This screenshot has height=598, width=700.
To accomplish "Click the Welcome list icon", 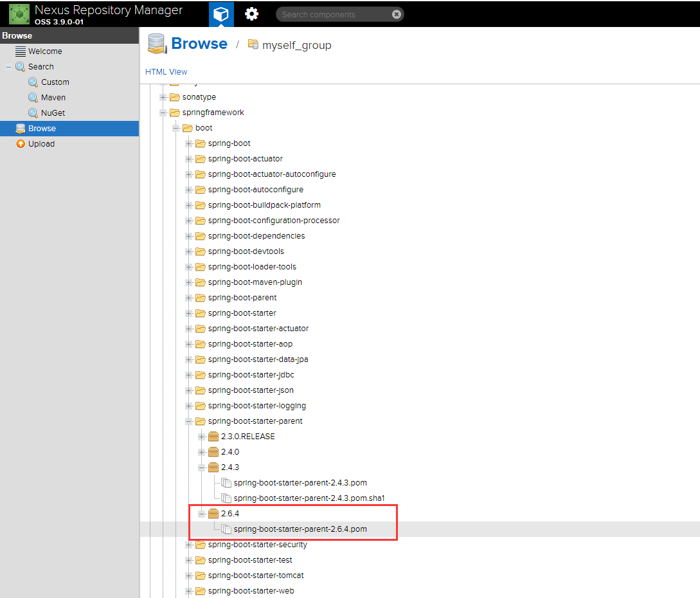I will coord(21,51).
